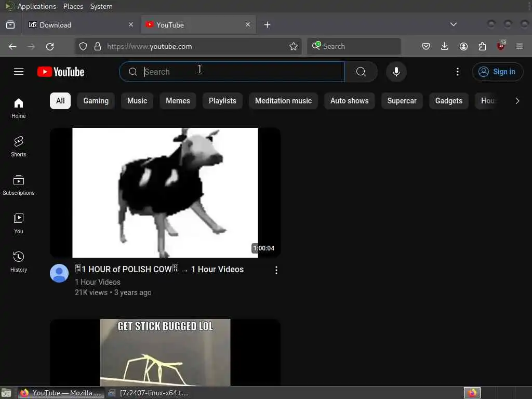This screenshot has width=532, height=399.
Task: Focus the Firefox toolbar Search box
Action: [x=354, y=46]
